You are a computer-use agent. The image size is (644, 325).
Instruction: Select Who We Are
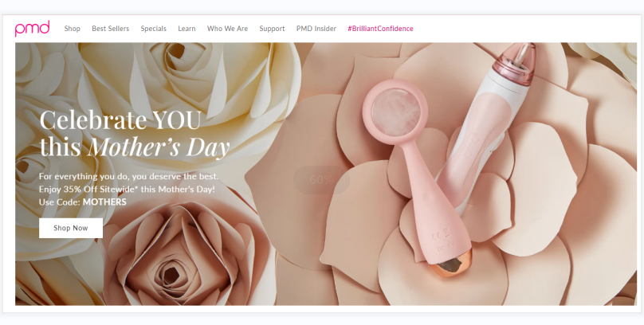click(227, 29)
